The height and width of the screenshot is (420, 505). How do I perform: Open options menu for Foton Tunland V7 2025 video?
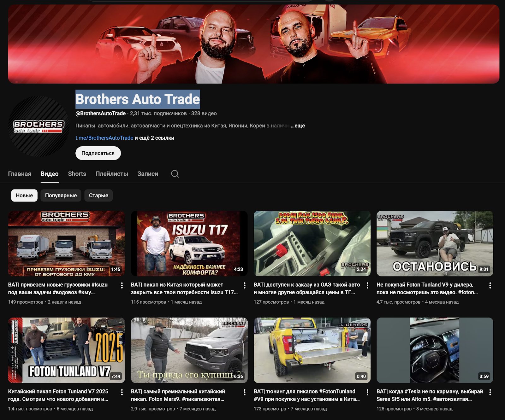[x=122, y=392]
